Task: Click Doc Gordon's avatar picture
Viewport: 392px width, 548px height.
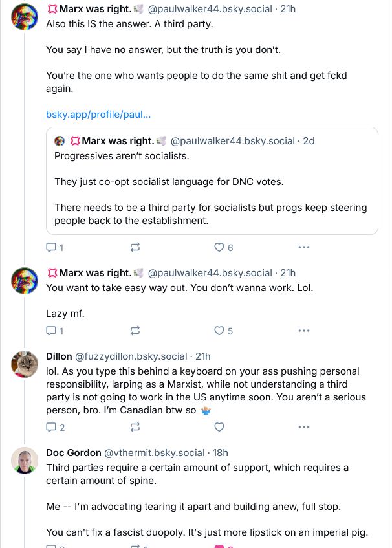Action: [25, 460]
